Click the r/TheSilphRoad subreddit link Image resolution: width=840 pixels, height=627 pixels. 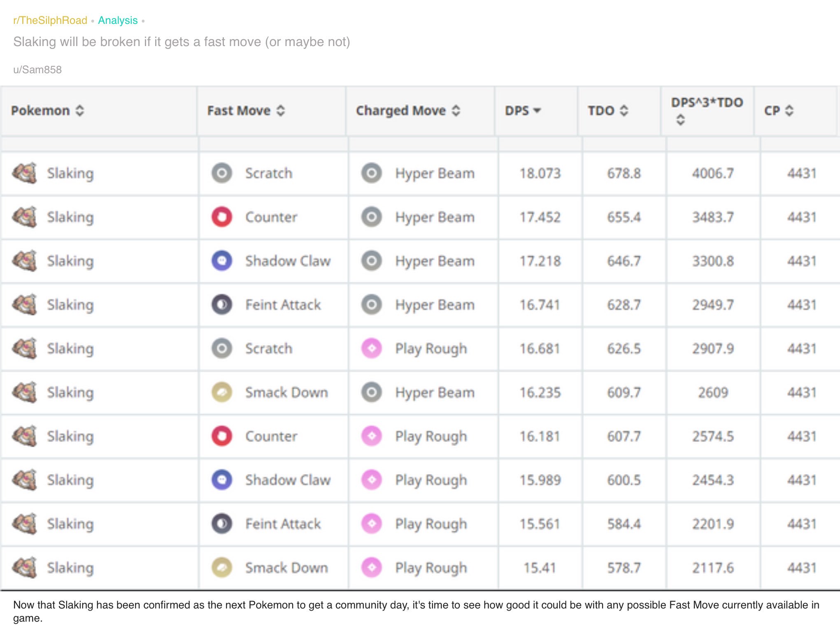tap(50, 20)
